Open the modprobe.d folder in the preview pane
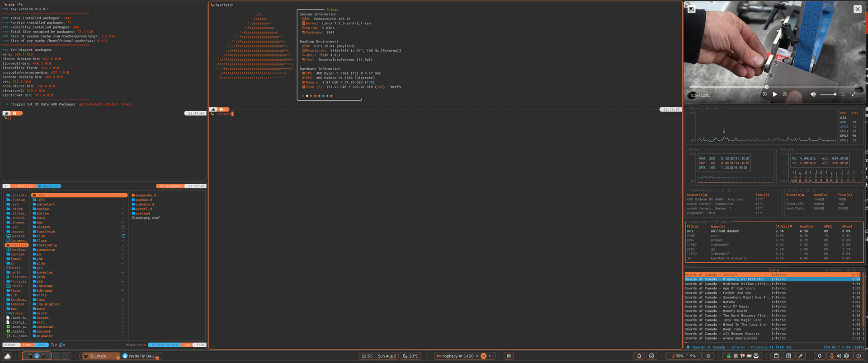868x363 pixels. click(144, 195)
